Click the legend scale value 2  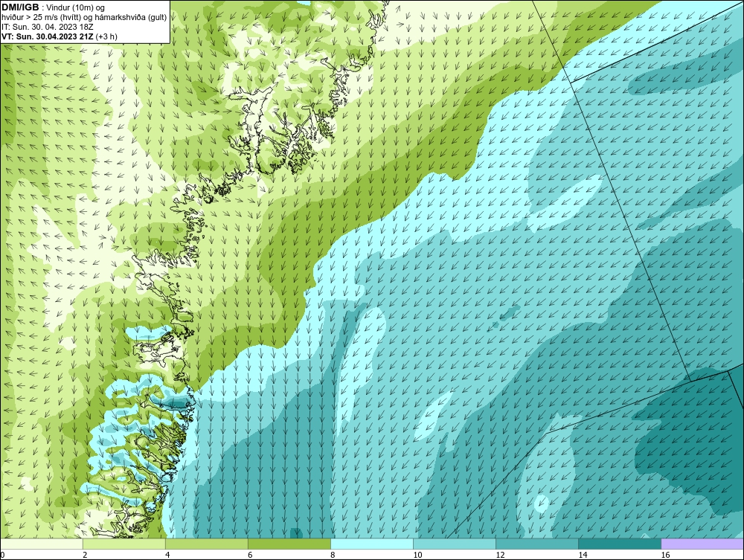[x=85, y=555]
